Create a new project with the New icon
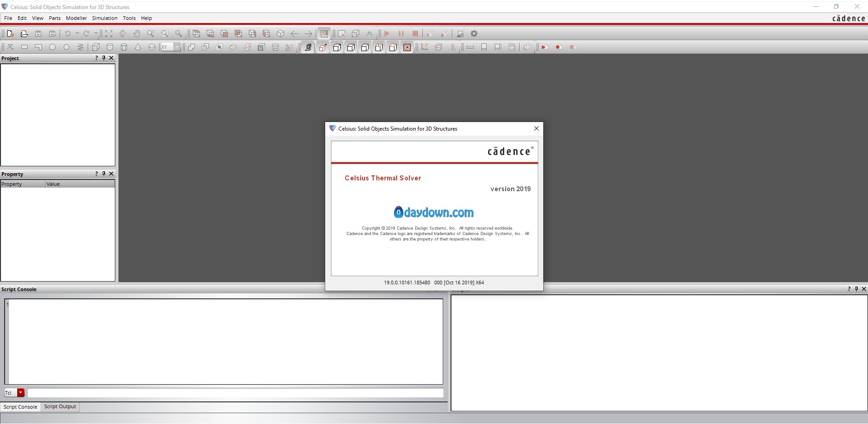Screen dimensions: 868x424 [x=10, y=33]
